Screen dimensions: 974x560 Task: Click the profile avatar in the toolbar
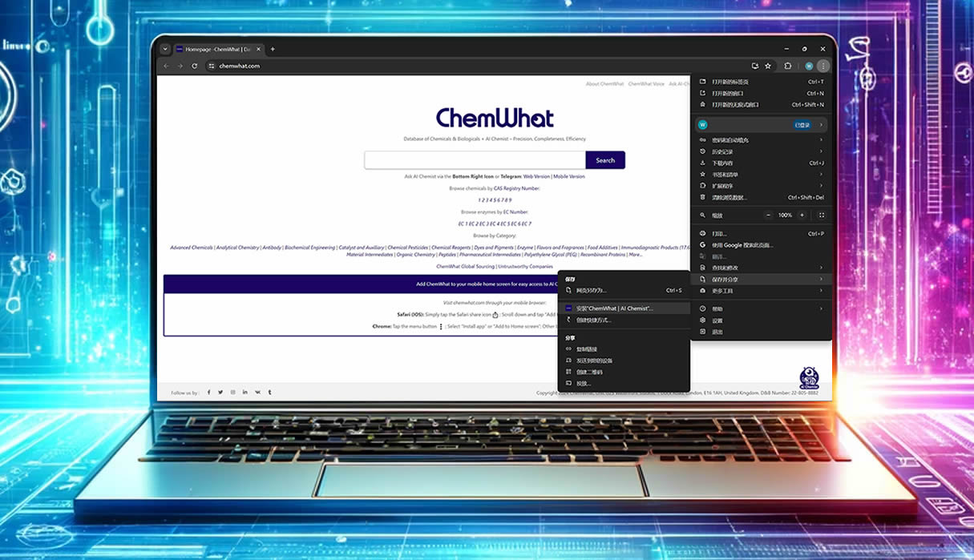pos(809,66)
